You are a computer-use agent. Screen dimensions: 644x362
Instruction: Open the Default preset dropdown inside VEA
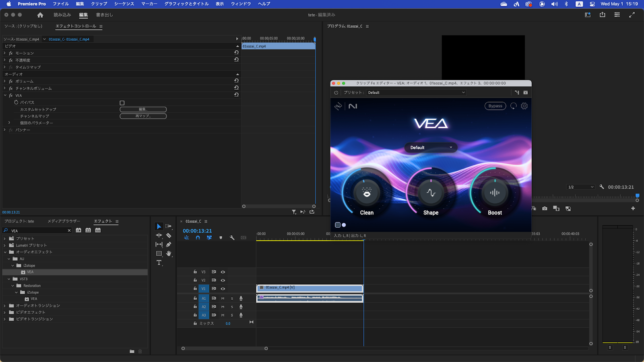coord(430,147)
